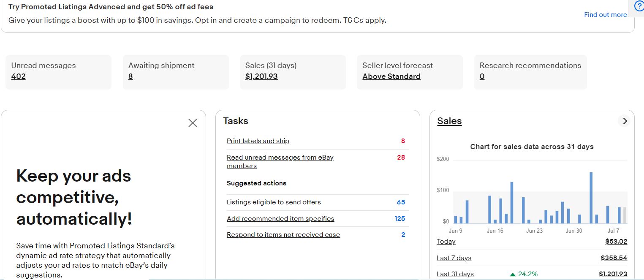
Task: View Awaiting shipment count 8
Action: 130,76
